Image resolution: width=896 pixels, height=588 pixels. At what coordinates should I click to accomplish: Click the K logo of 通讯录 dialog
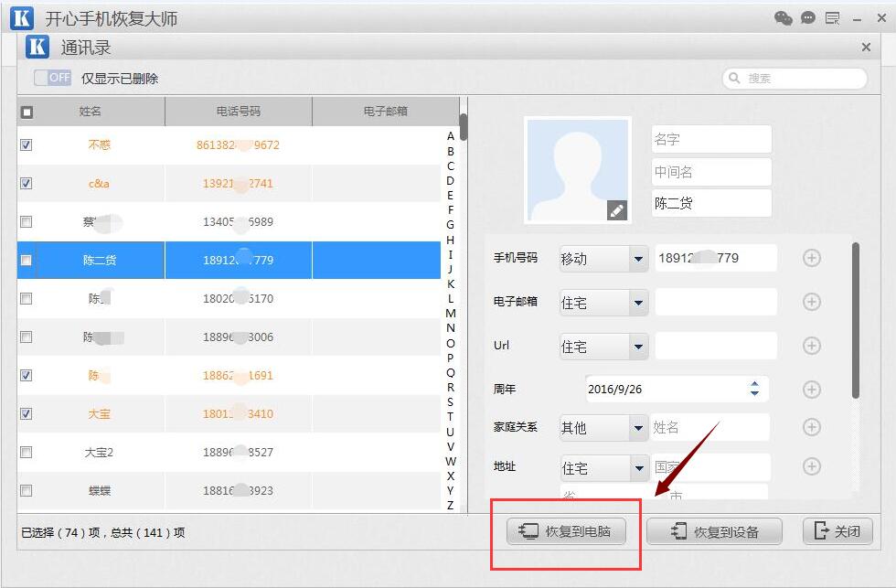point(37,48)
